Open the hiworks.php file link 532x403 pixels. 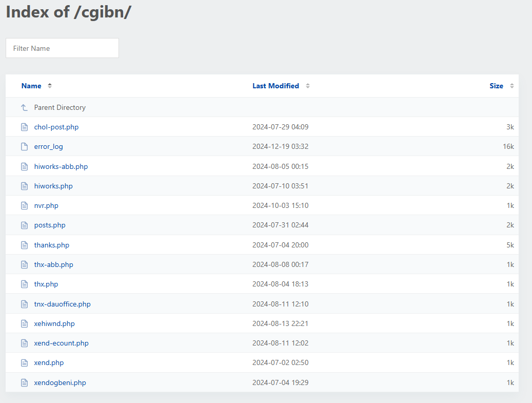[x=53, y=186]
